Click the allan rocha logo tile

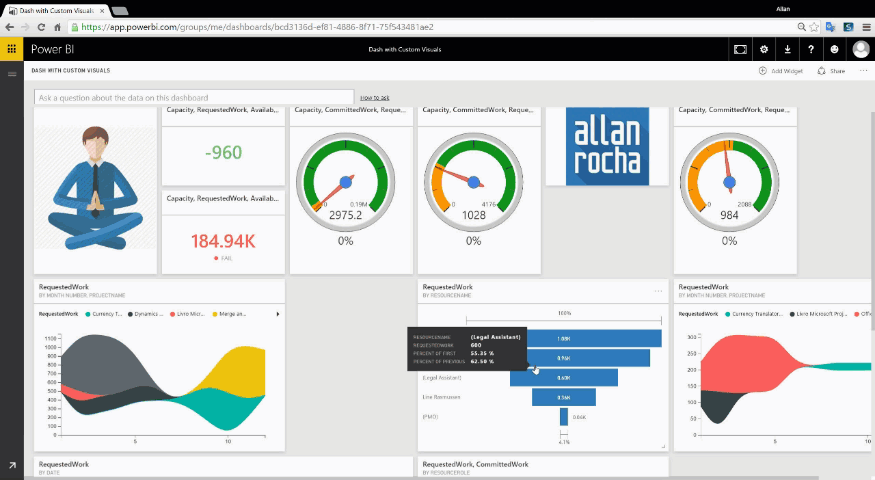tap(607, 146)
